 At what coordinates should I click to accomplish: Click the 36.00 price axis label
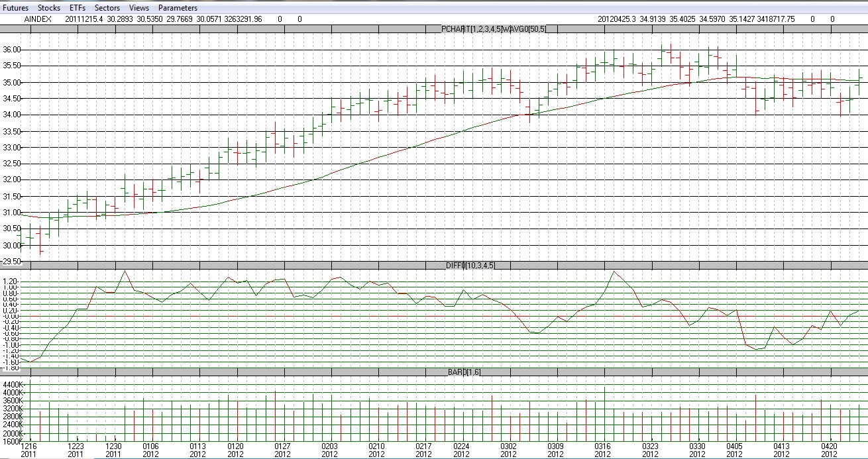point(12,50)
